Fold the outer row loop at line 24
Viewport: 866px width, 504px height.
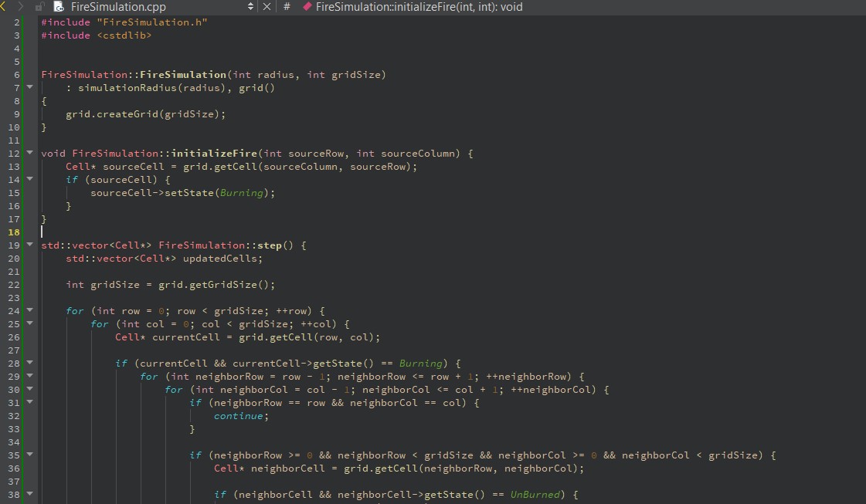click(29, 310)
